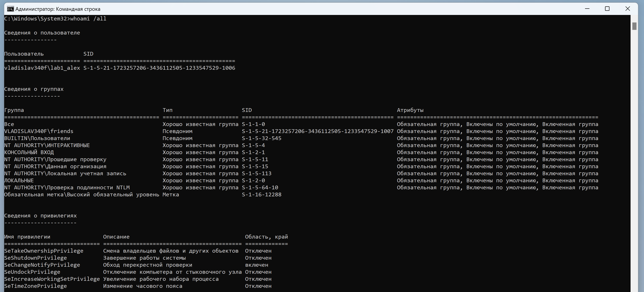This screenshot has width=644, height=292.
Task: Open the Command Prompt system menu icon
Action: pyautogui.click(x=10, y=9)
